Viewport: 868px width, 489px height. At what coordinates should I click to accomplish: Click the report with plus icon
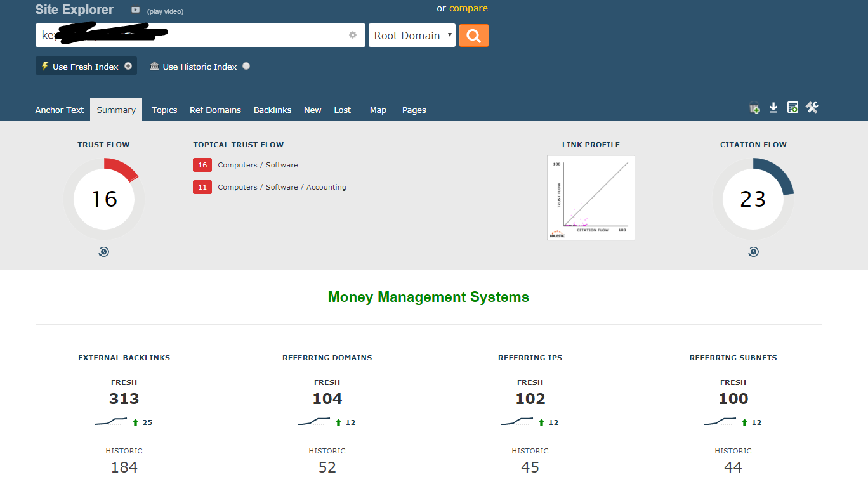coord(792,108)
